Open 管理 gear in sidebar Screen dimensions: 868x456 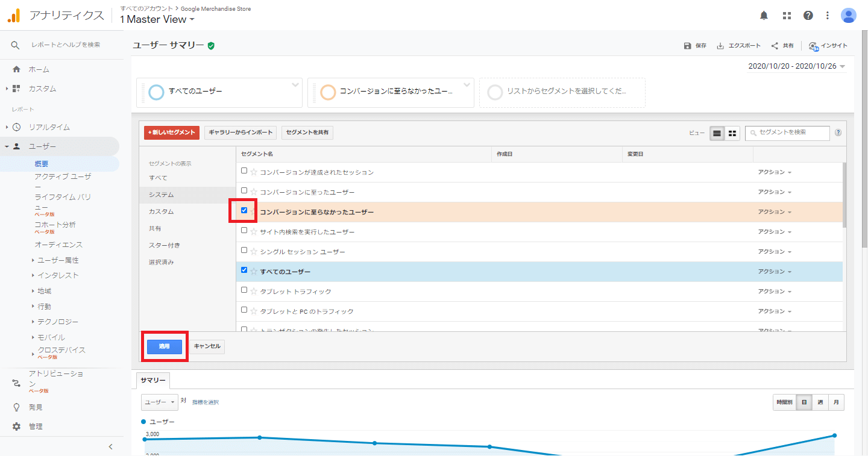point(17,426)
